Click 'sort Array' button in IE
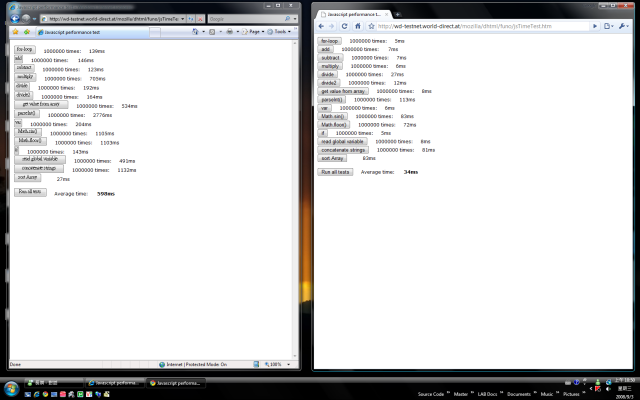Screen dimensions: 640x400 coord(28,177)
